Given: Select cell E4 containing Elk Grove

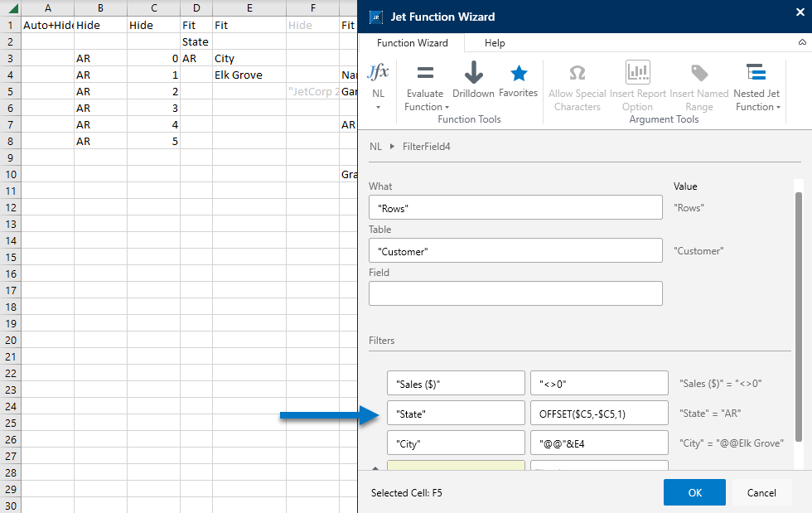Looking at the screenshot, I should coord(249,75).
